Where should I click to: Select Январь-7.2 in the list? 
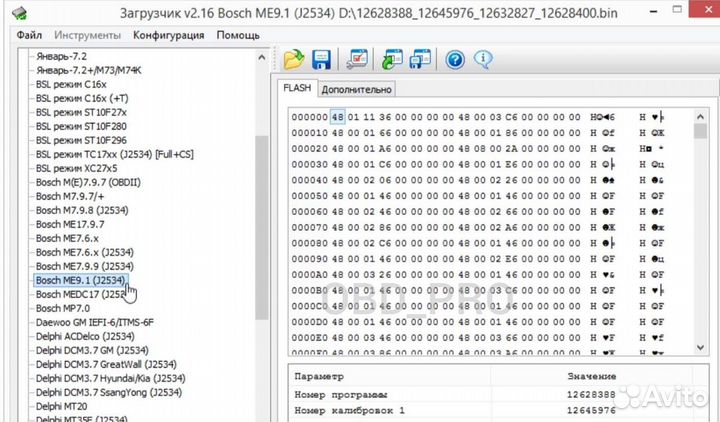click(x=61, y=57)
